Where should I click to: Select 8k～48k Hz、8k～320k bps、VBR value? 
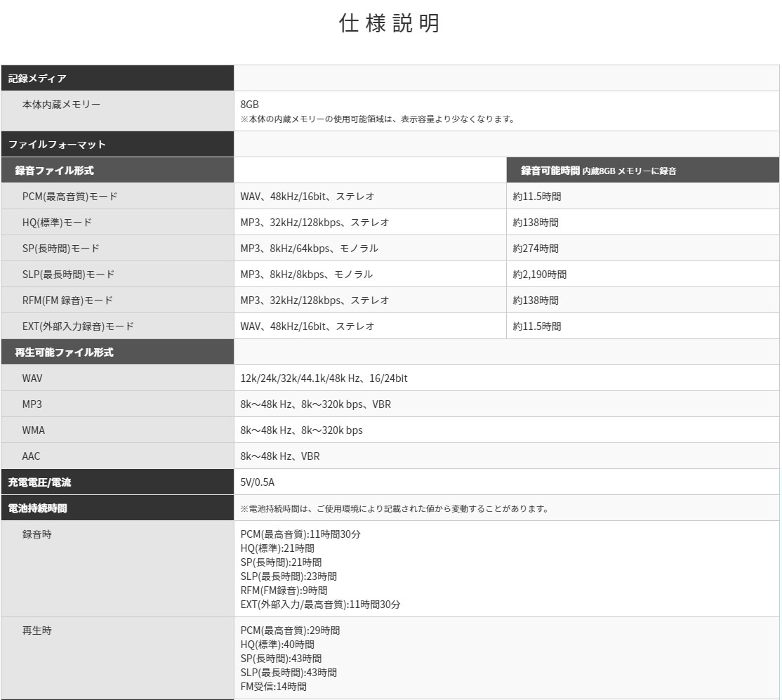click(x=316, y=404)
